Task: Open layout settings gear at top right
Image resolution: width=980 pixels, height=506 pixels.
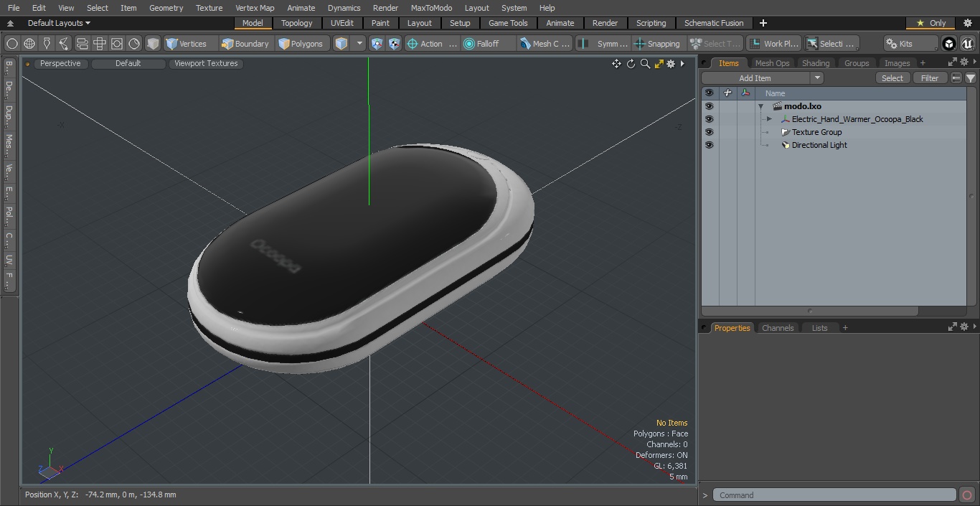Action: [x=967, y=23]
